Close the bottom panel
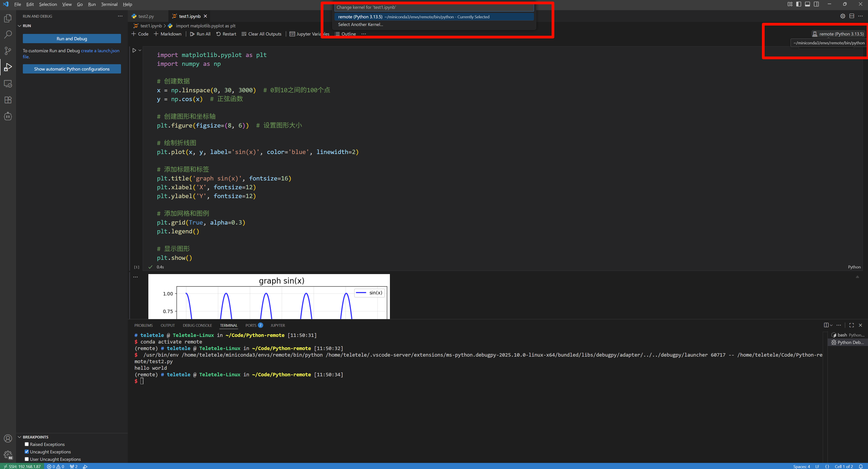The width and height of the screenshot is (868, 469). [x=860, y=325]
